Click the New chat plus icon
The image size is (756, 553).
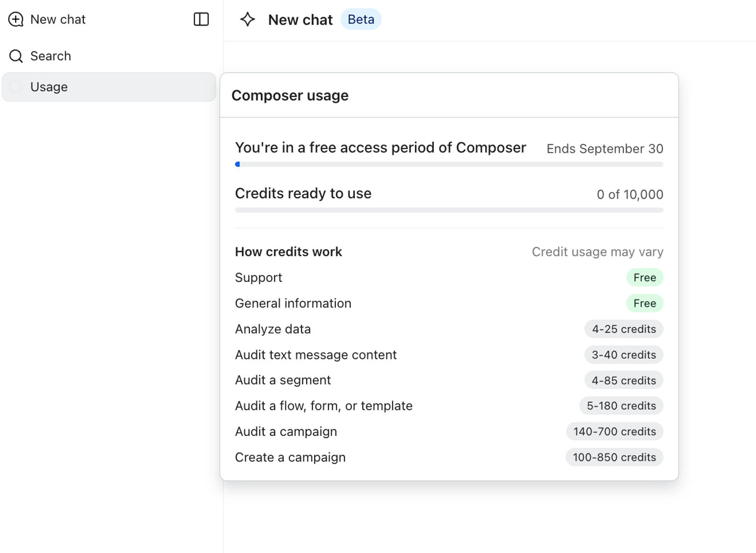(16, 19)
